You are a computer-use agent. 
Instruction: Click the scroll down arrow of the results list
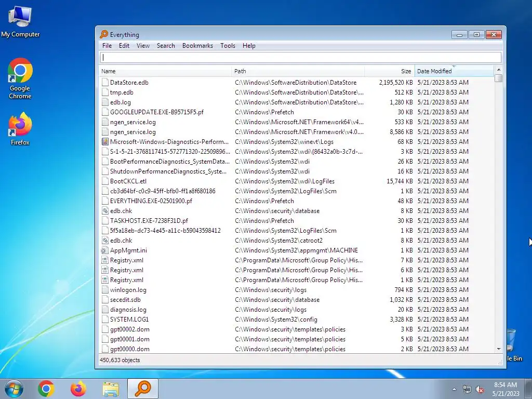(x=498, y=349)
